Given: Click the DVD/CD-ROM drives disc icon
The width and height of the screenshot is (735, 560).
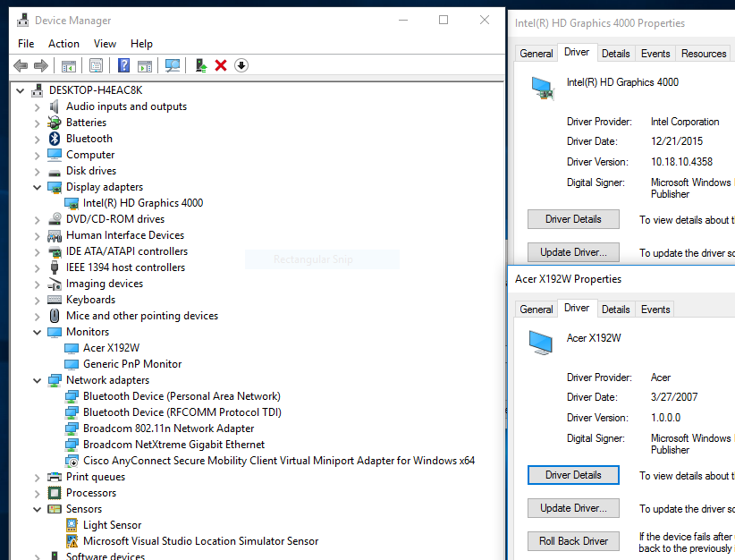Looking at the screenshot, I should click(55, 219).
